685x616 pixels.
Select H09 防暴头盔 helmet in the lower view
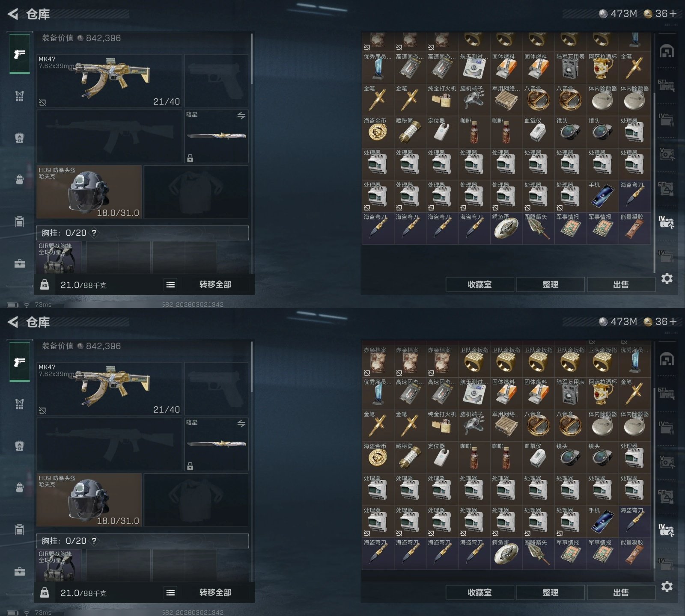coord(89,500)
